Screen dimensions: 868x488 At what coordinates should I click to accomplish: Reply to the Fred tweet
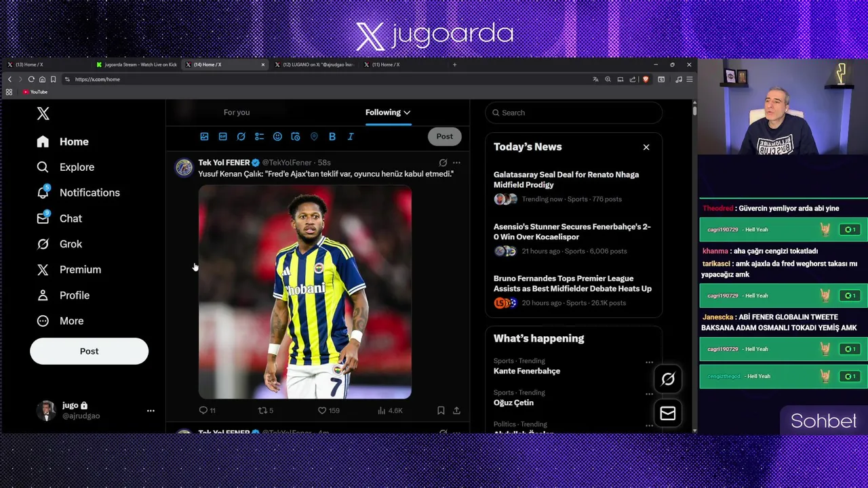point(207,410)
